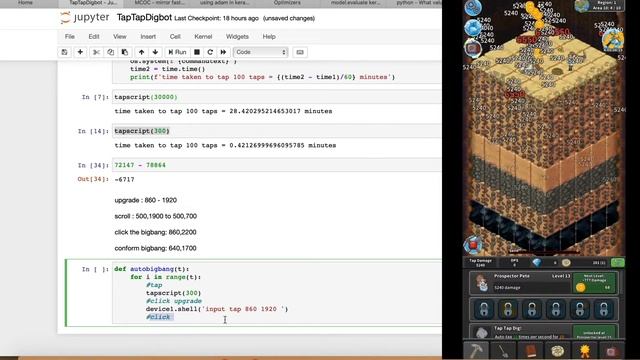Open the Cell menu
Screen dimensions: 640x360
coord(175,36)
